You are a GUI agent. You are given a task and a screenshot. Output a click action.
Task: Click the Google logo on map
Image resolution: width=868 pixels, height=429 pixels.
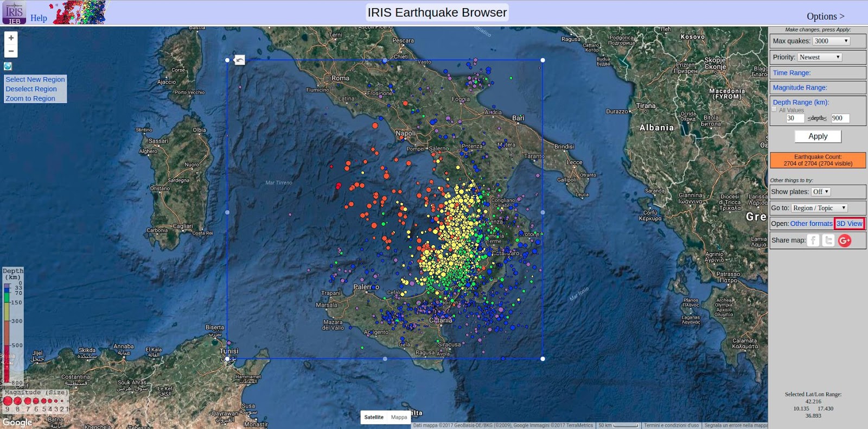pos(17,422)
